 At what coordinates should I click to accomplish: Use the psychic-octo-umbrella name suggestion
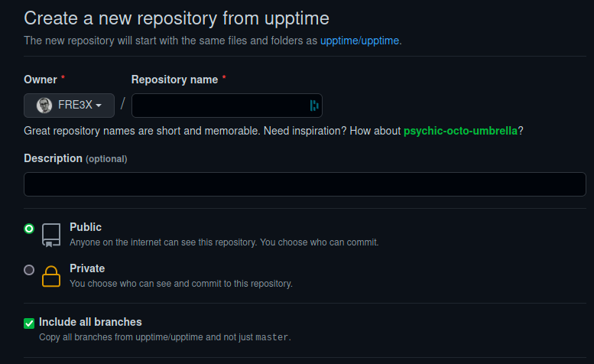(x=460, y=131)
